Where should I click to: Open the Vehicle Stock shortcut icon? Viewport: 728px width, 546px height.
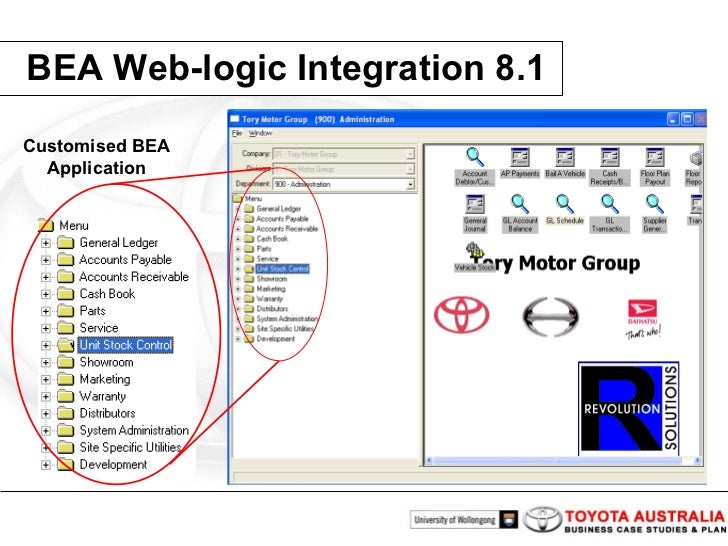[474, 251]
